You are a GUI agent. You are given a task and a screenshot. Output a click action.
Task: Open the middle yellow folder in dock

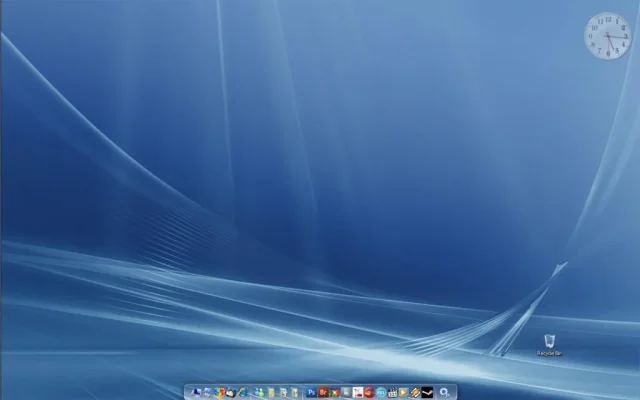283,392
